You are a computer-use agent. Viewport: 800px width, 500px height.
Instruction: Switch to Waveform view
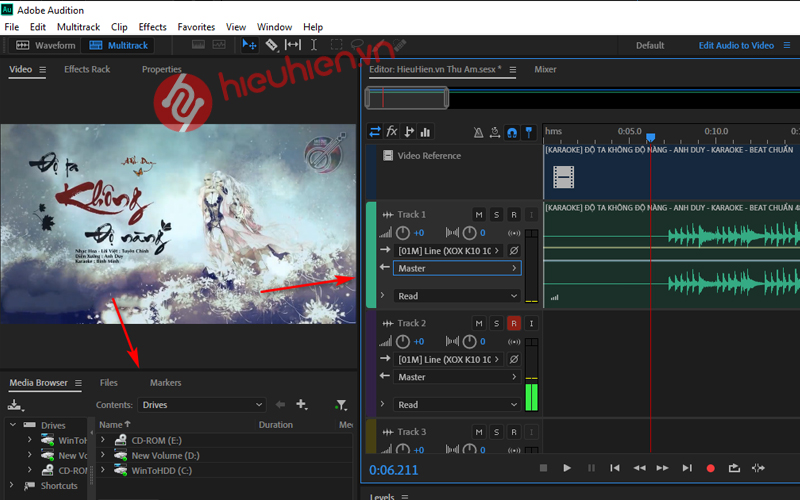tap(46, 45)
